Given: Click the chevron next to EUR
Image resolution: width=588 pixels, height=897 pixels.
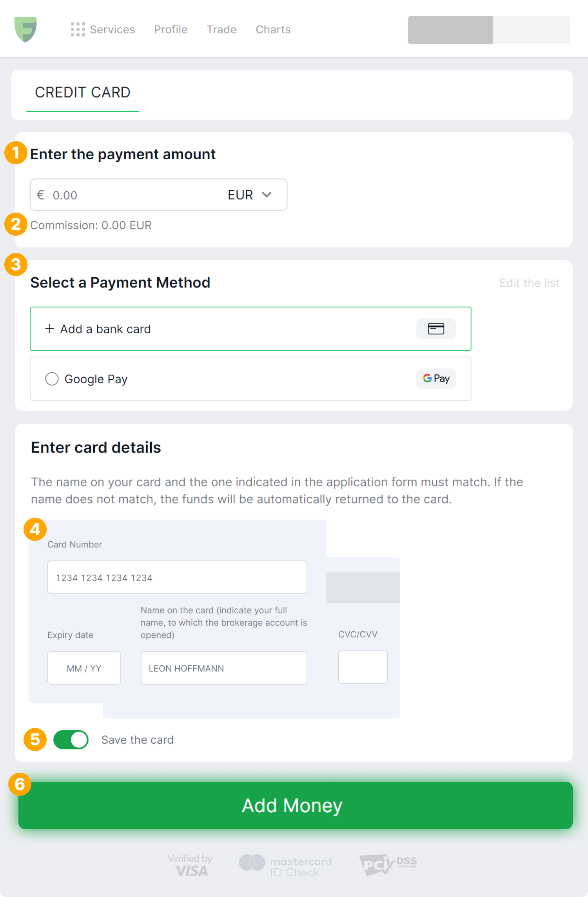Looking at the screenshot, I should coord(267,195).
